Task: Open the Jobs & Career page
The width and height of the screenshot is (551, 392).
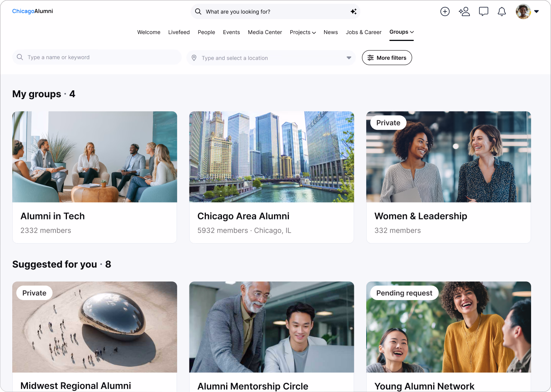Action: [x=364, y=32]
